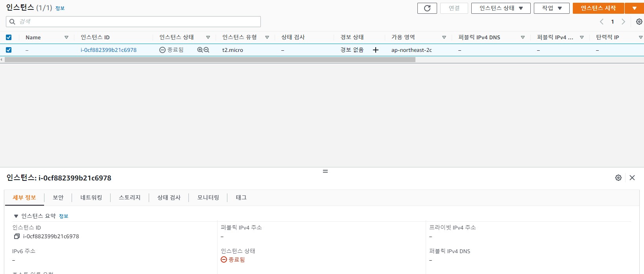
Task: Click zoom-in filter icon beside 종료됨
Action: pos(200,50)
